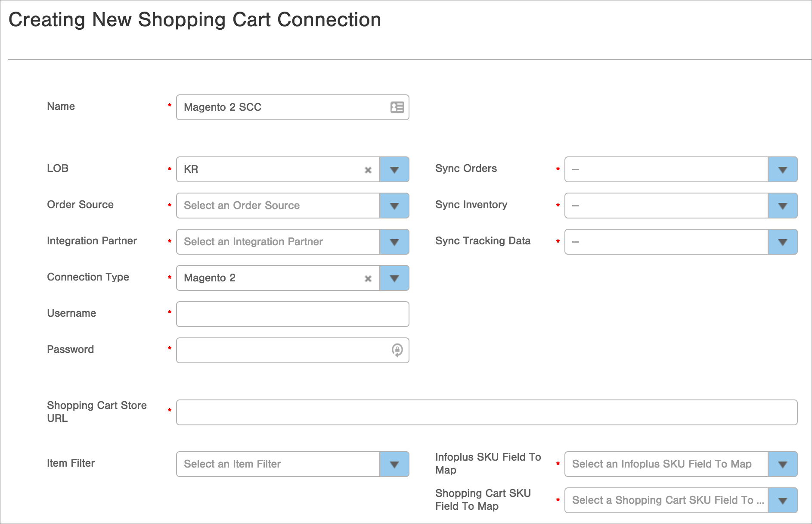This screenshot has height=524, width=812.
Task: Click 'Select a Shopping Cart SKU Field' box
Action: click(666, 500)
